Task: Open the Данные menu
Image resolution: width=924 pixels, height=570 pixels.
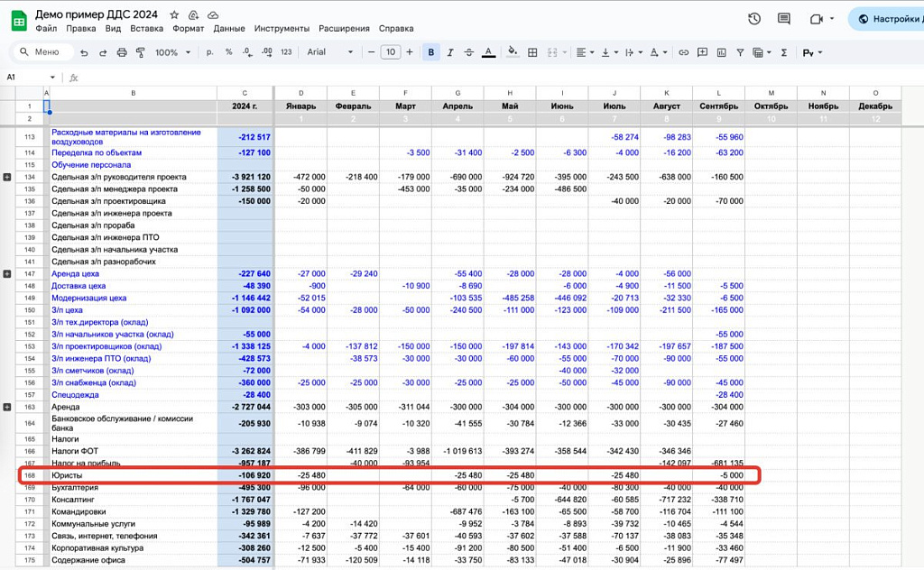Action: (229, 28)
